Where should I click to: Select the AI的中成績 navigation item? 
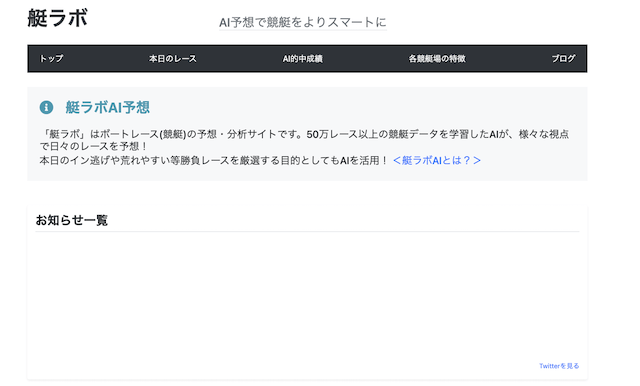[x=303, y=58]
